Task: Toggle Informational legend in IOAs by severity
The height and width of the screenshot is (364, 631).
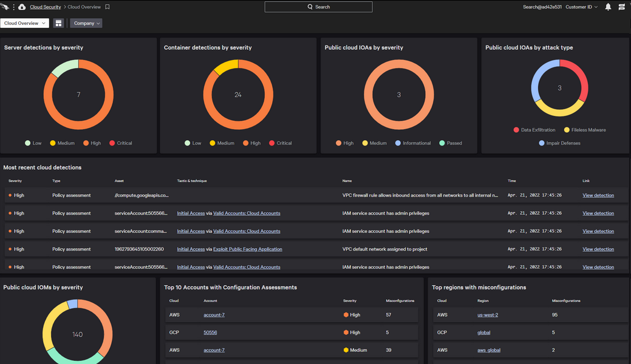Action: (412, 143)
